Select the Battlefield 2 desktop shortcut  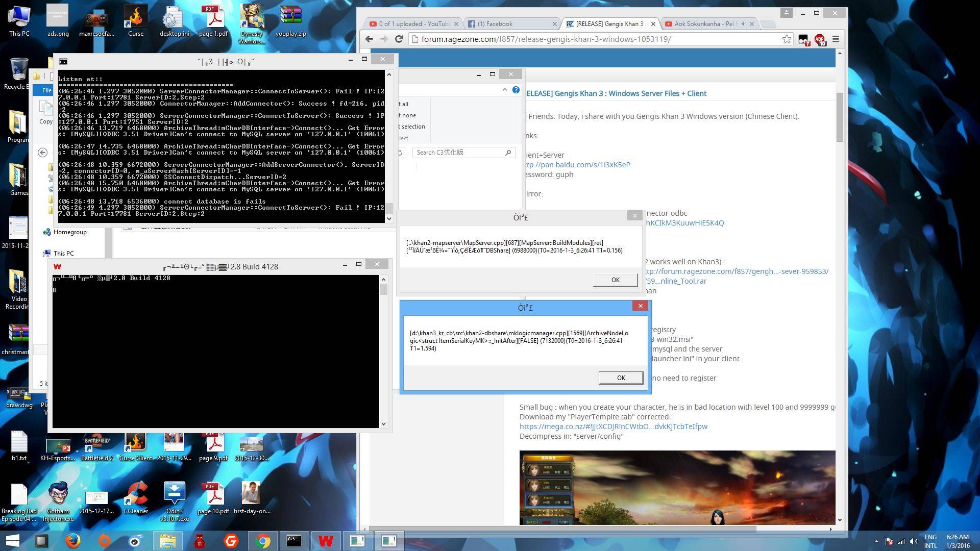pos(97,446)
